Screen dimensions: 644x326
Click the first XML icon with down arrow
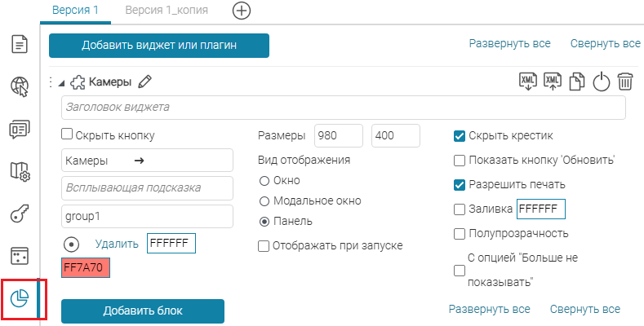pyautogui.click(x=528, y=81)
